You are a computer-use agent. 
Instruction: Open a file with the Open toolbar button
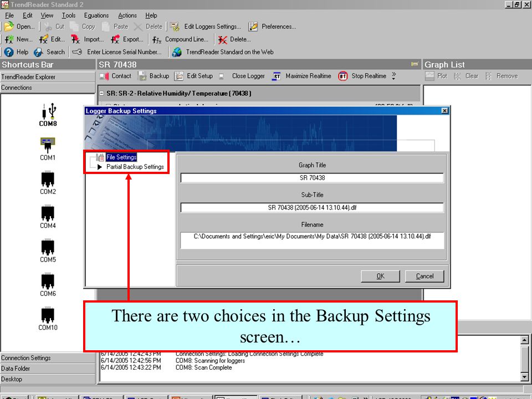point(19,27)
